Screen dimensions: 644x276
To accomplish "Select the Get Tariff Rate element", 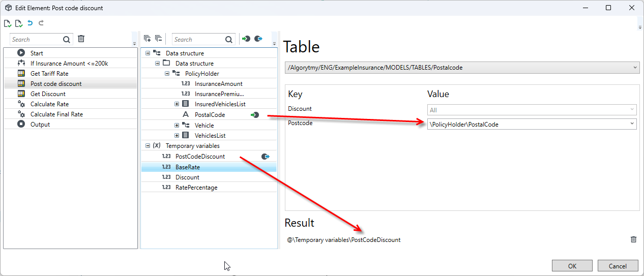I will (x=70, y=73).
